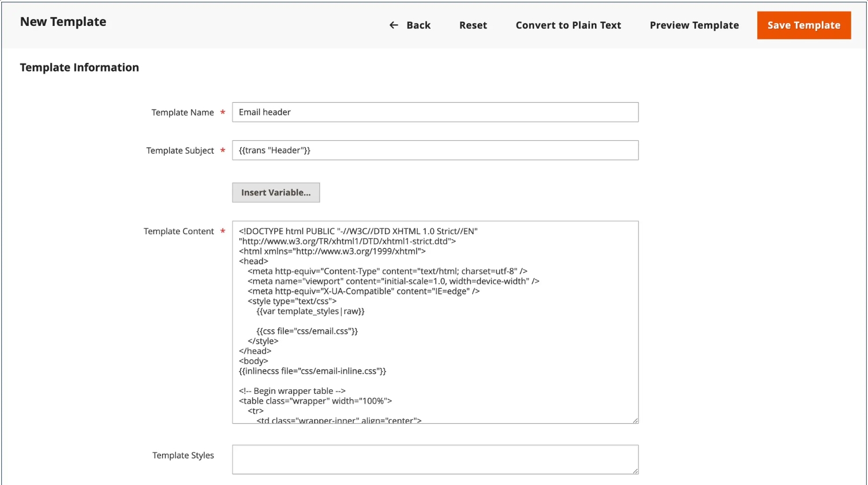Click the '</head>' line in content

point(255,351)
